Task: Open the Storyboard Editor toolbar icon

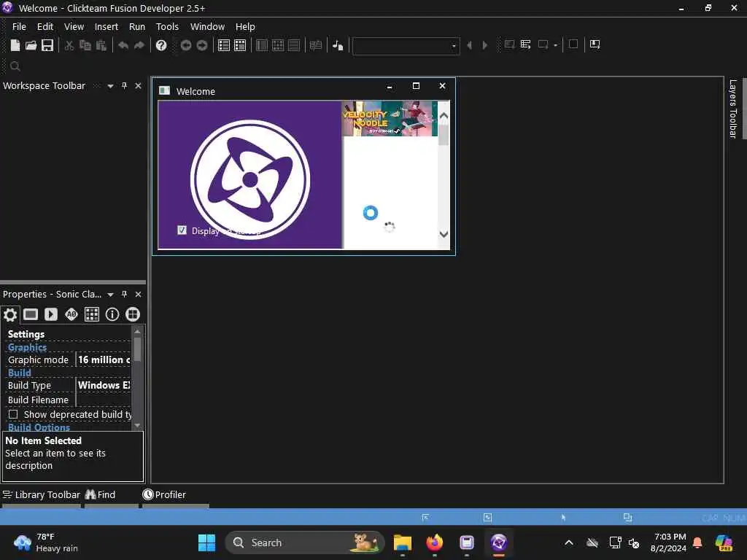Action: tap(224, 45)
